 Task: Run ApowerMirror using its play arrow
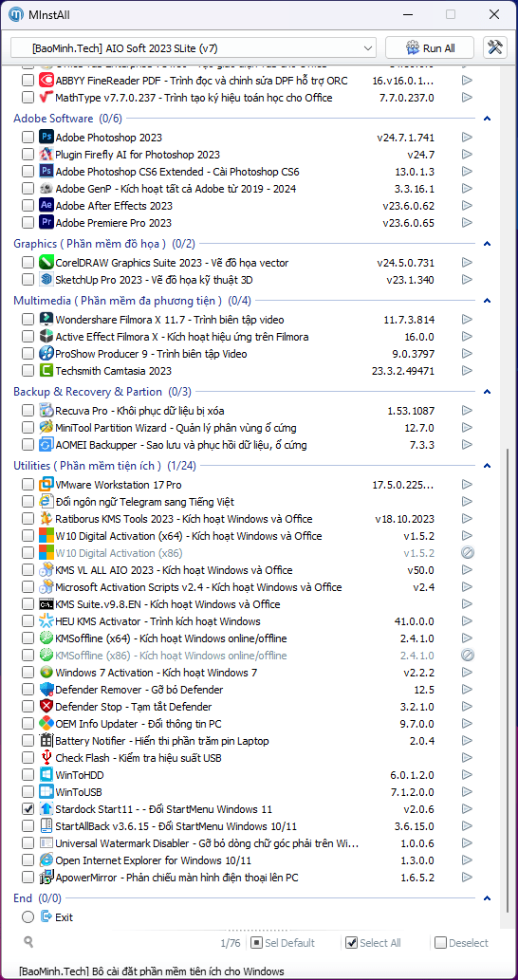[467, 877]
